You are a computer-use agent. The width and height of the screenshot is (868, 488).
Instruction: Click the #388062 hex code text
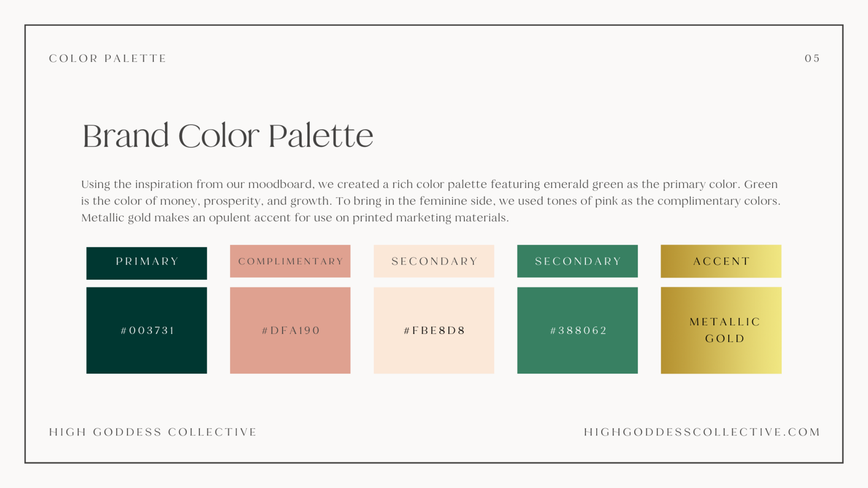pos(579,330)
